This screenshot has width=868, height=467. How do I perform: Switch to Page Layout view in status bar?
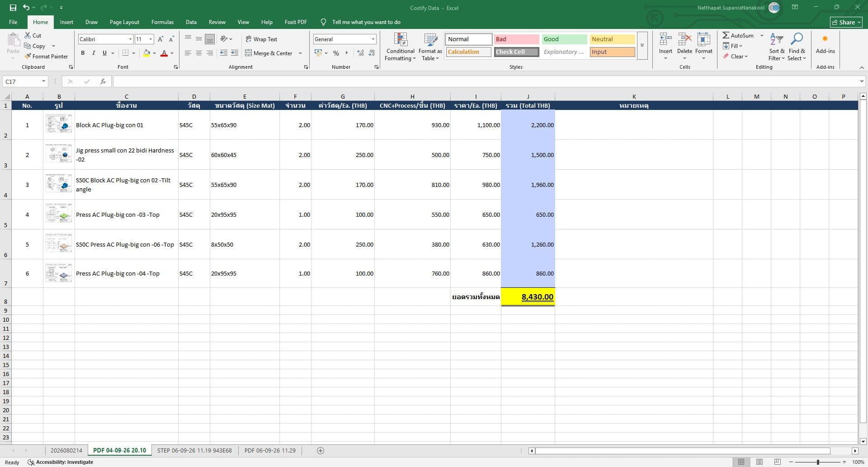coord(759,462)
